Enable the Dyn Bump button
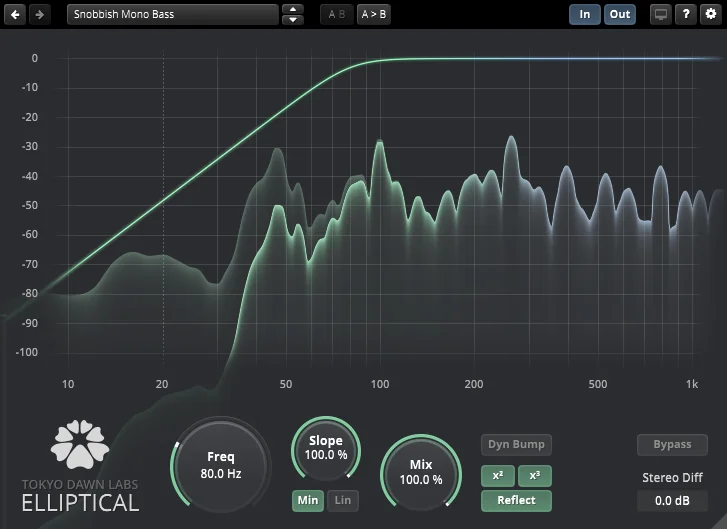Viewport: 727px width, 529px height. (x=516, y=445)
